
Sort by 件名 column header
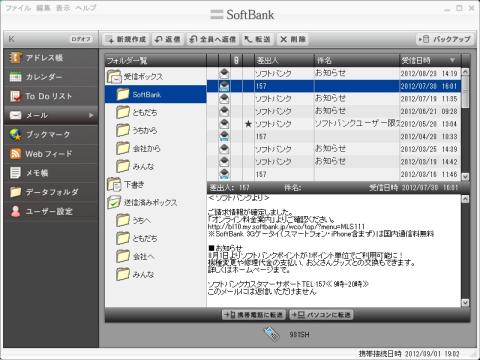(x=357, y=60)
